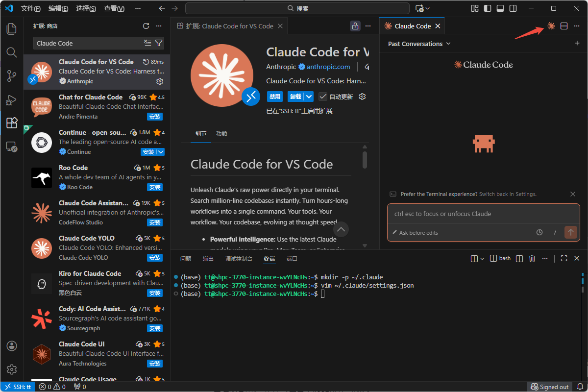Open the Remote Explorer view

(x=12, y=147)
